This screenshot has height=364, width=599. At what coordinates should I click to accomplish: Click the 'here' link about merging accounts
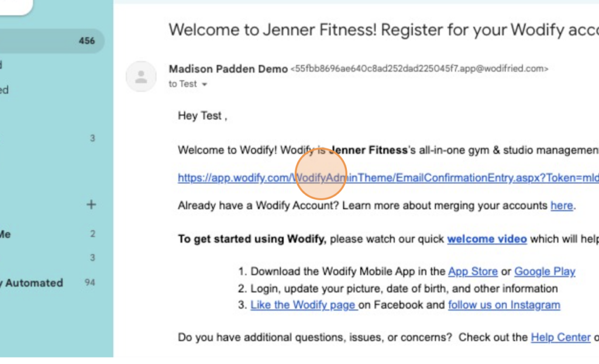pyautogui.click(x=562, y=206)
